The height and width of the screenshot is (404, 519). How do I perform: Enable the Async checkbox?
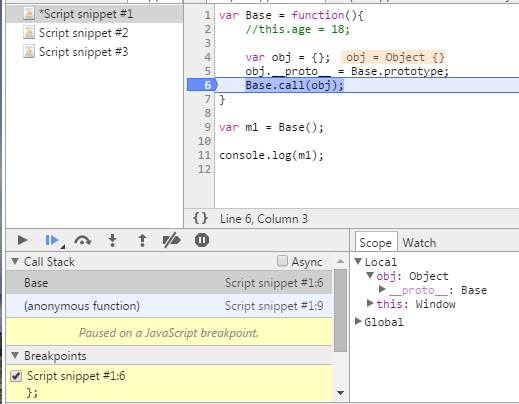pyautogui.click(x=282, y=261)
